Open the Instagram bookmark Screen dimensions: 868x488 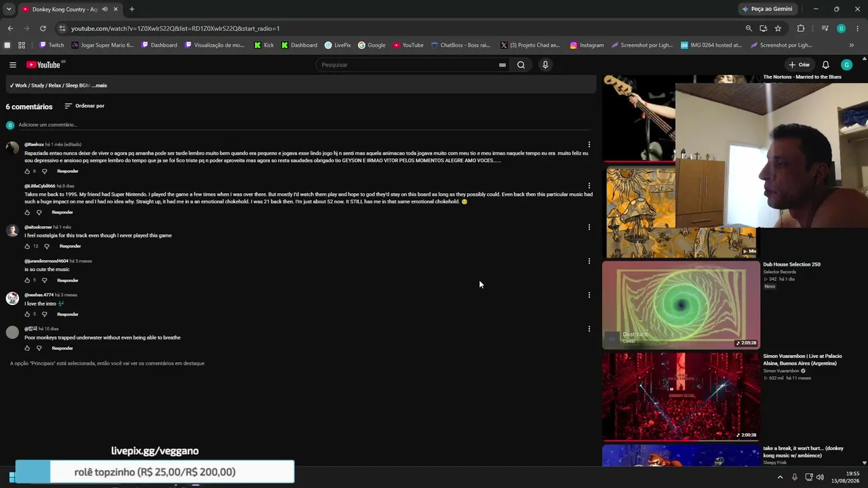tap(587, 45)
